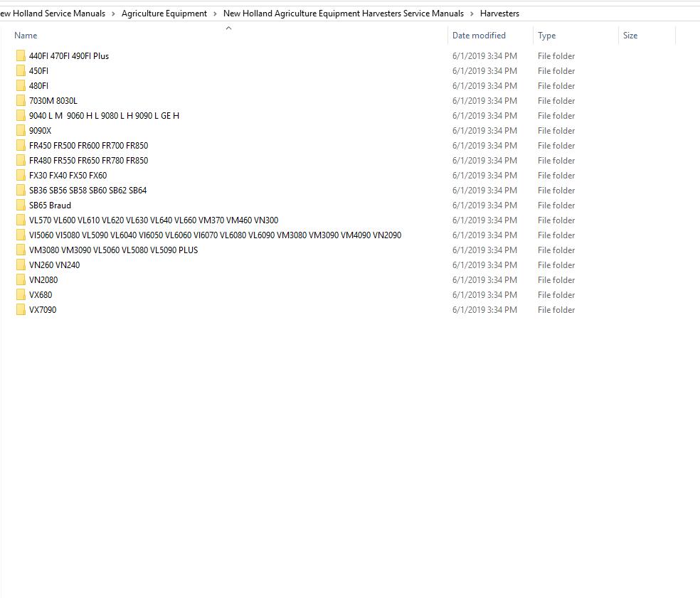700x598 pixels.
Task: Select the VM3080 VM3090 VL5060 PLUS folder icon
Action: pyautogui.click(x=21, y=250)
